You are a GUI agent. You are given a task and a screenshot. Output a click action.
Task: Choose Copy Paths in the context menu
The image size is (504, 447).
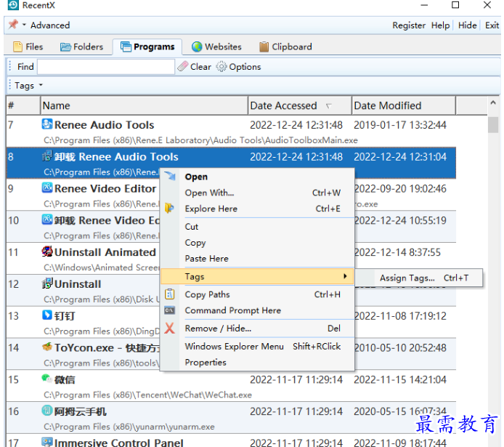257,294
